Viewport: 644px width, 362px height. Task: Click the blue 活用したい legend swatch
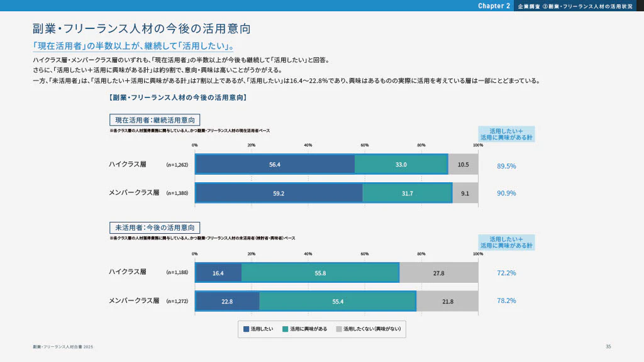pos(247,329)
